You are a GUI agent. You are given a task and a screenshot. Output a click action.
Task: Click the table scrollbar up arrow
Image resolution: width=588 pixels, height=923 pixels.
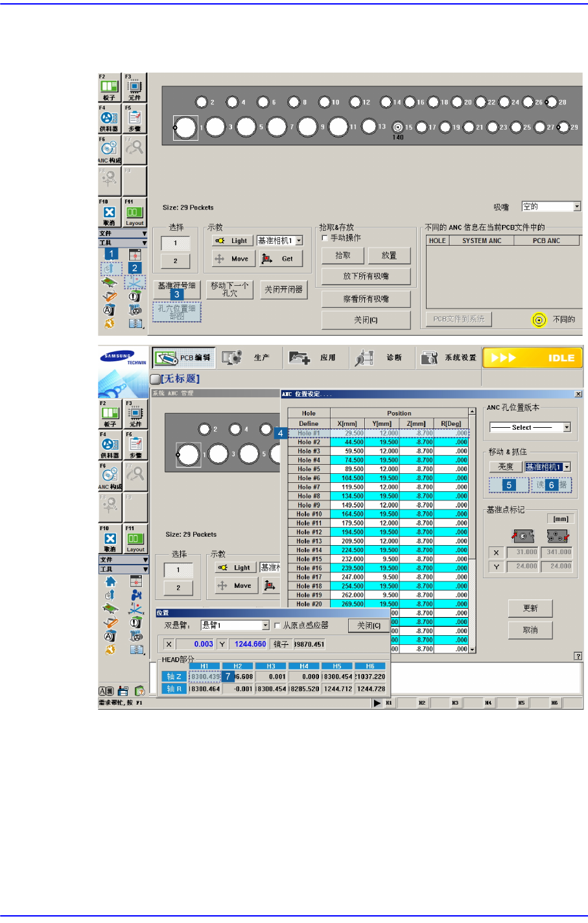coord(472,412)
